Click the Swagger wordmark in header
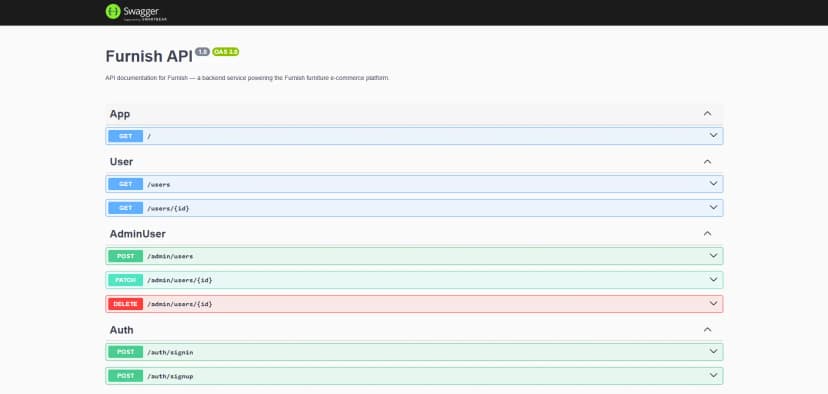The image size is (828, 394). point(141,11)
